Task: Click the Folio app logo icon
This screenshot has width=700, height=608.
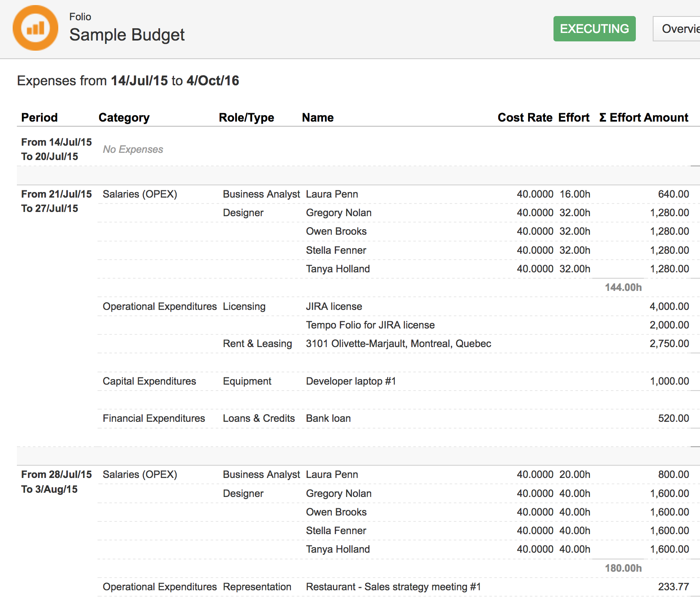Action: point(35,27)
